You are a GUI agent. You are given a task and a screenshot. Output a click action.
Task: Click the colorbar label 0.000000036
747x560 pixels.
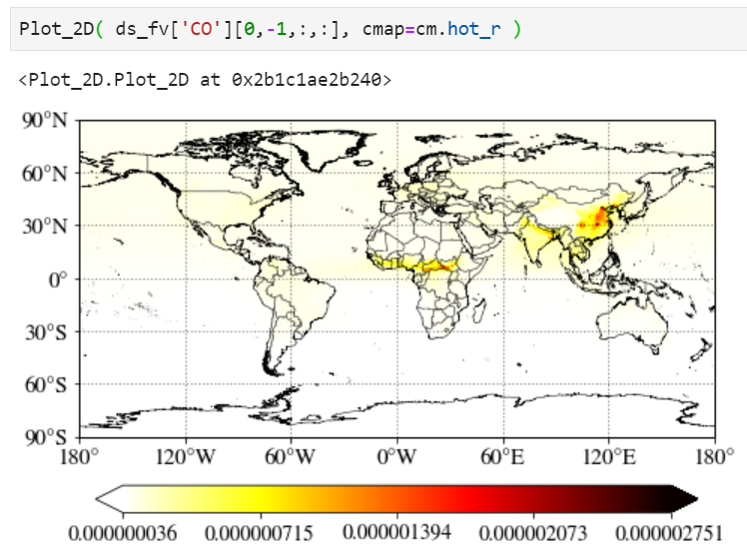(x=122, y=533)
